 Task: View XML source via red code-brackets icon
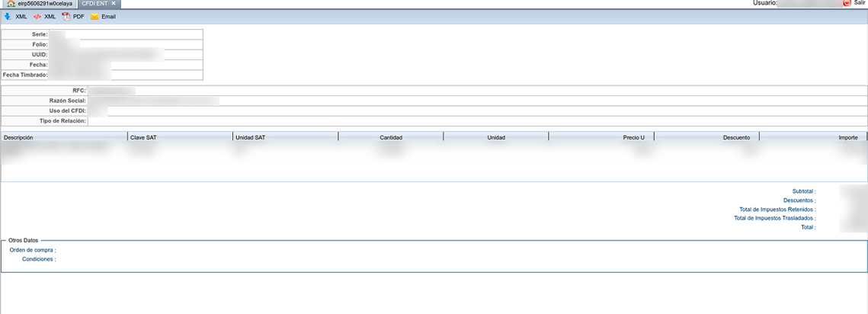[37, 16]
